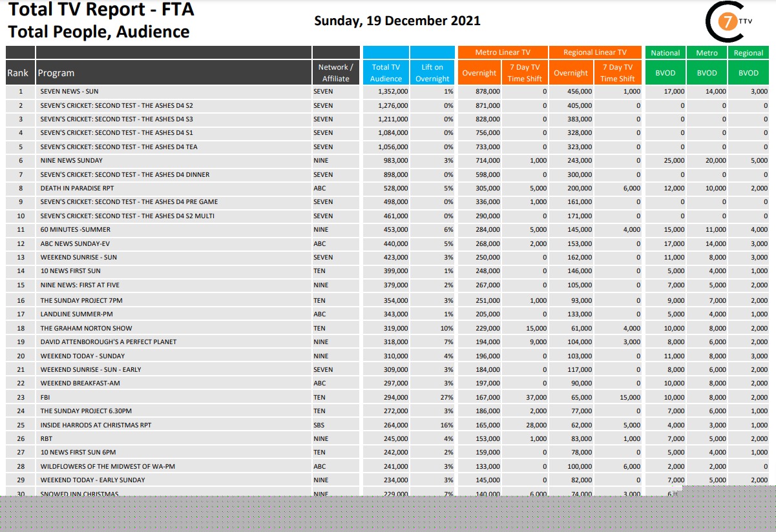Click INSIDE HARRODS AT CHRISTMAS RPT entry
Viewport: 776px width, 532px height.
(x=96, y=425)
